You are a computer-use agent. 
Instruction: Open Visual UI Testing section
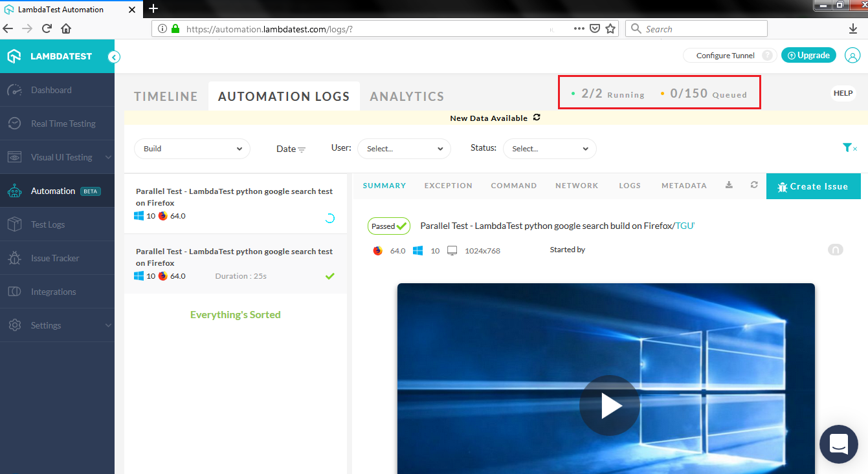coord(57,157)
